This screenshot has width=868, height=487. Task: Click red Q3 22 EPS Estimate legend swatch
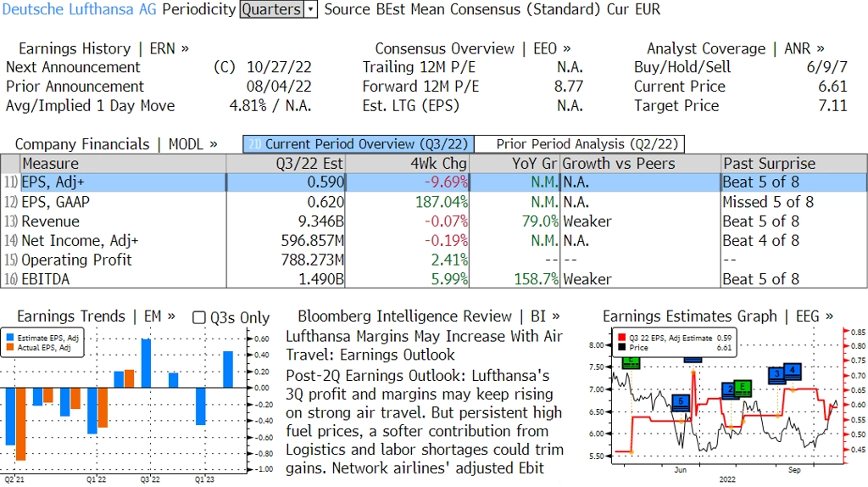(621, 338)
